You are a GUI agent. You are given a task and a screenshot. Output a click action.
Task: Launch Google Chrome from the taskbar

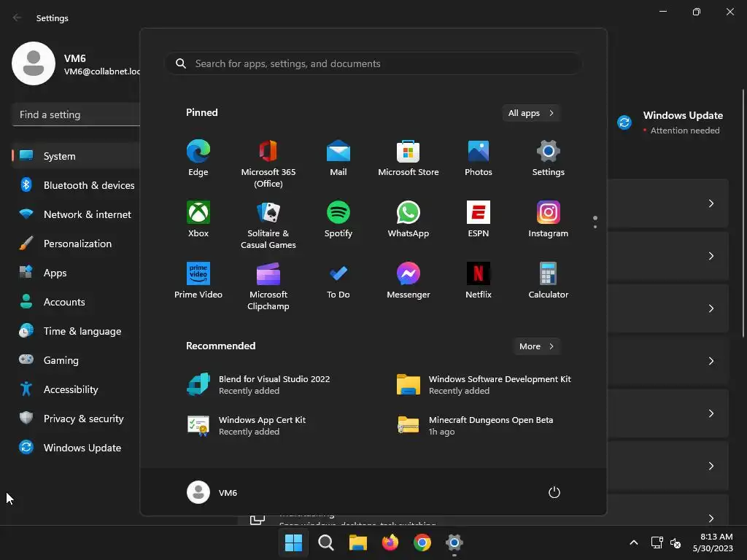422,542
